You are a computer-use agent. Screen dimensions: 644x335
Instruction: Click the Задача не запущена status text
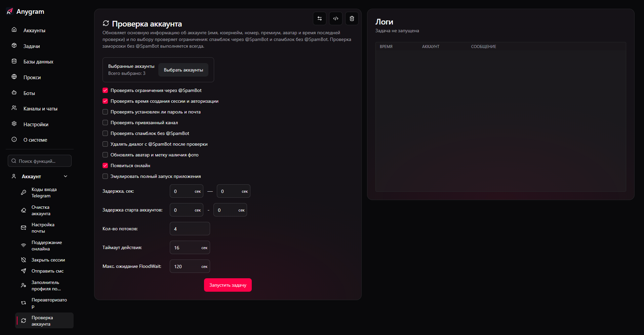point(397,31)
